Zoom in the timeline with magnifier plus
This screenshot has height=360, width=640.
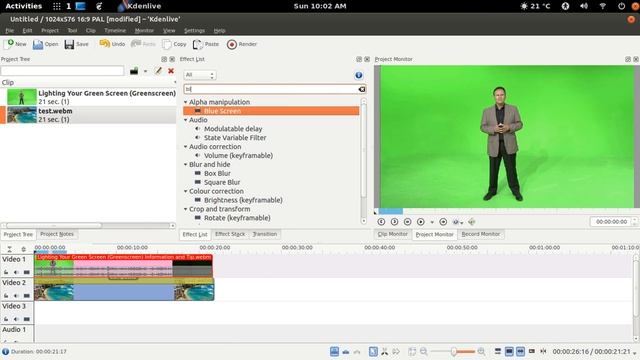point(482,351)
